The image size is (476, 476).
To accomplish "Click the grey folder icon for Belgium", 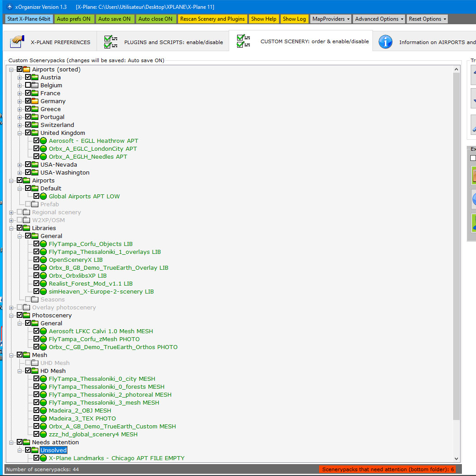I will (35, 86).
